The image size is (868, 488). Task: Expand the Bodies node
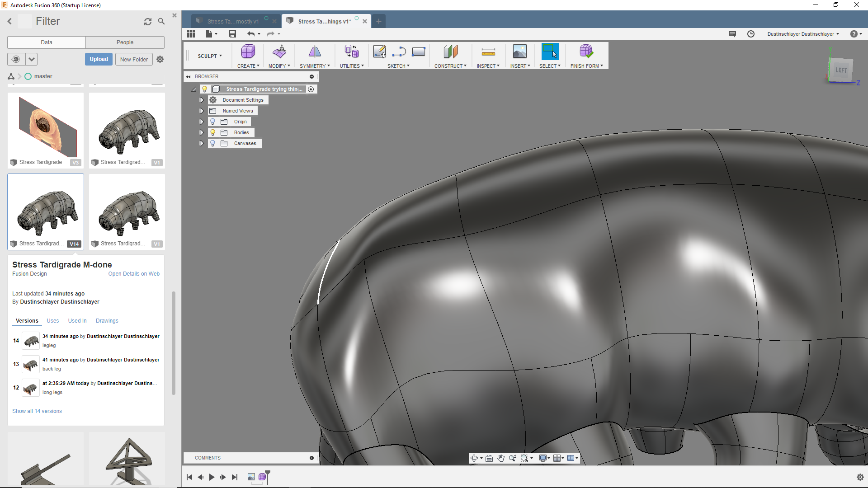tap(202, 132)
